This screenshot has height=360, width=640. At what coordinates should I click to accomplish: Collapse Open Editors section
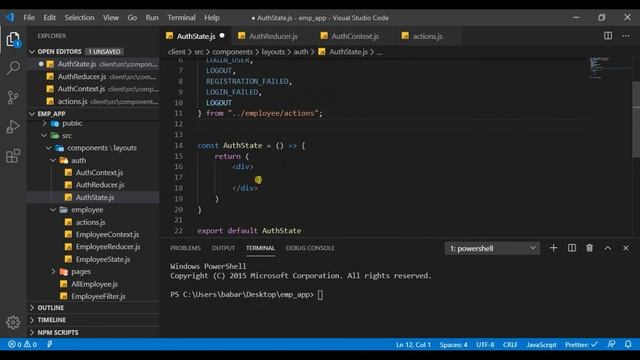93,51
